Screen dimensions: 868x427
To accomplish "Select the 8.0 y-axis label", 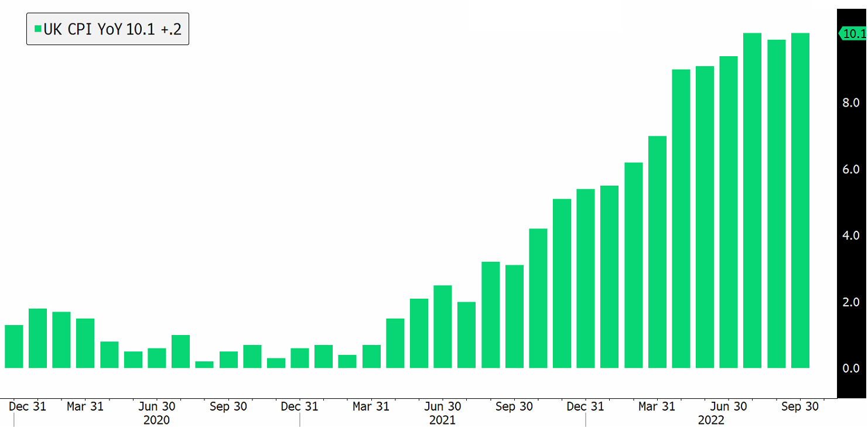I will tap(850, 103).
